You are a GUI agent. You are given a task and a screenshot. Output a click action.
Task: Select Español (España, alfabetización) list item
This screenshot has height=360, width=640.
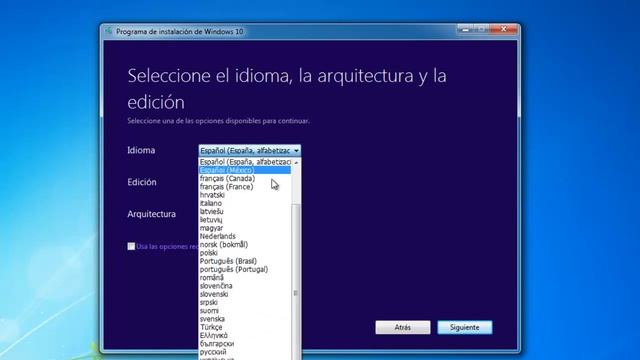(245, 162)
